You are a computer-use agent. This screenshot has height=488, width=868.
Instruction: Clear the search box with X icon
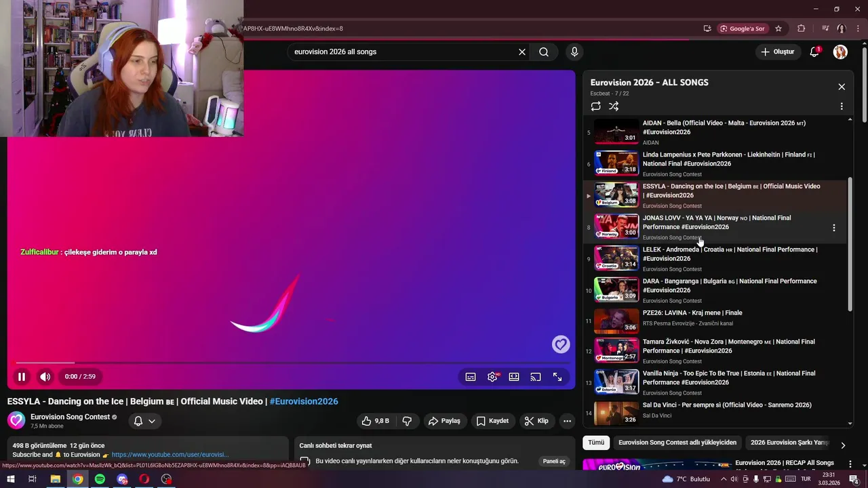tap(522, 52)
